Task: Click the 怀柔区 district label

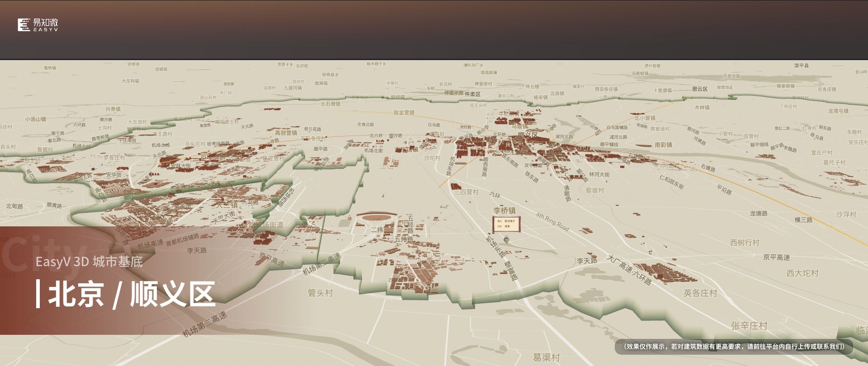Action: (472, 94)
